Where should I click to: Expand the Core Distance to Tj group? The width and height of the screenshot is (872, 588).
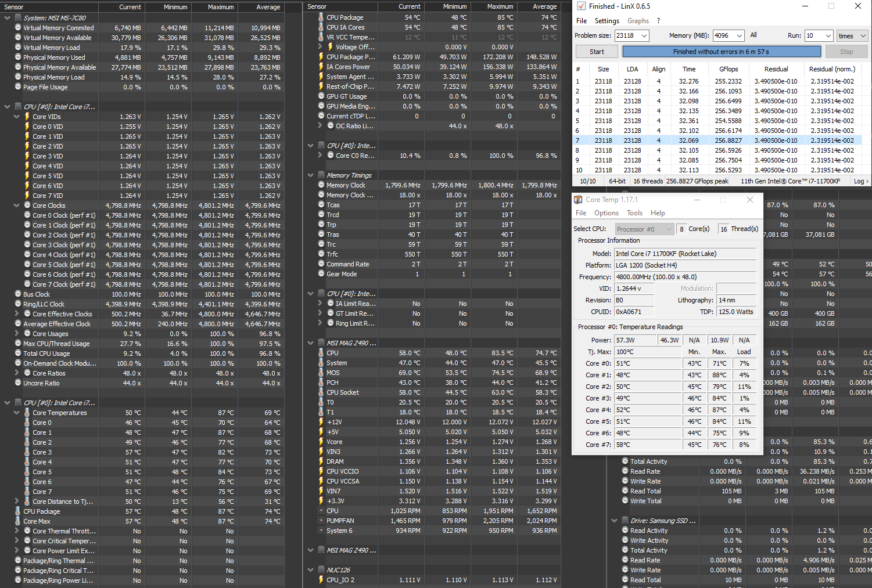(x=17, y=502)
